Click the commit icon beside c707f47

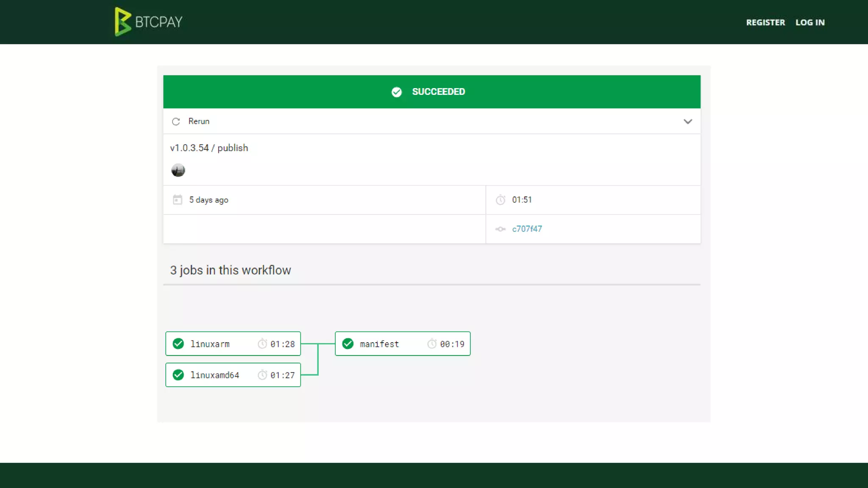(x=500, y=229)
